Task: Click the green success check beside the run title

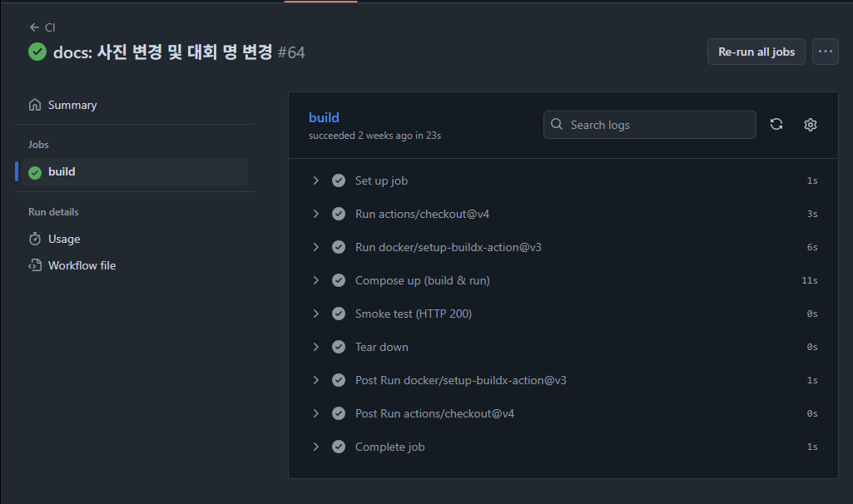Action: click(37, 52)
